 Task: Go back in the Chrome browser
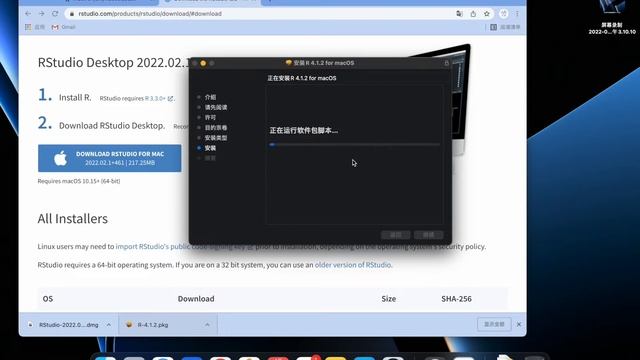click(x=28, y=13)
